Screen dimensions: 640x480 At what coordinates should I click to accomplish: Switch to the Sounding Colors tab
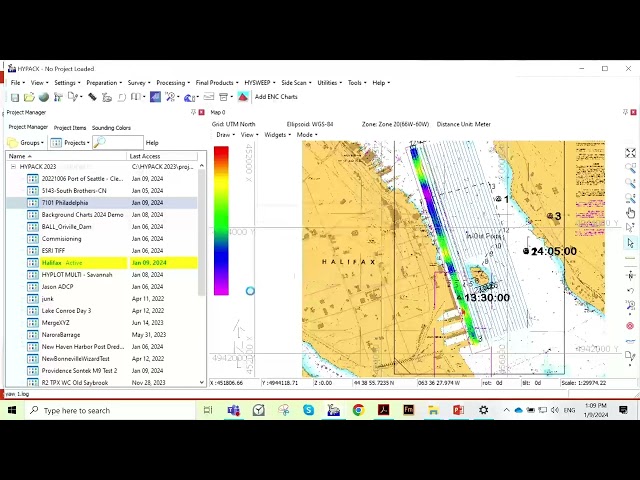click(111, 128)
